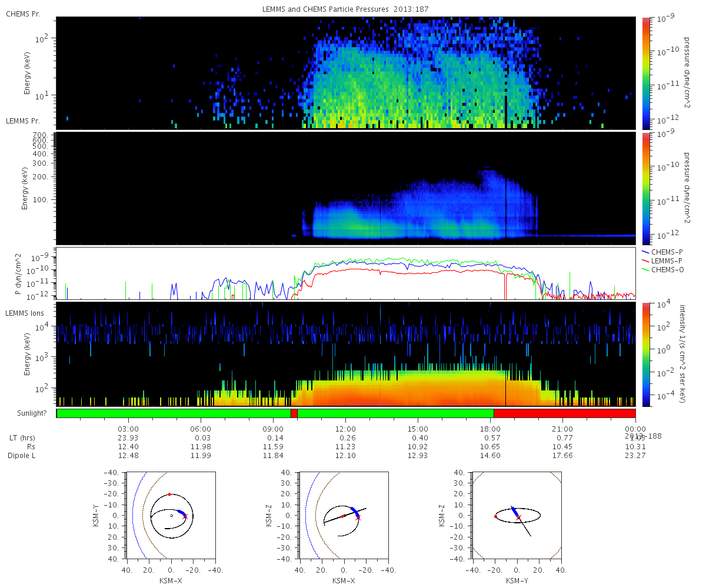Click the LEMMS Ions intensity color bar
Screen dimensions: 706x588
[645, 355]
